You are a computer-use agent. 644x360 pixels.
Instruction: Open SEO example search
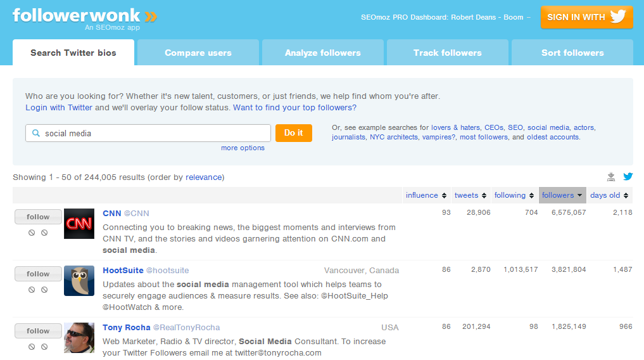(515, 127)
